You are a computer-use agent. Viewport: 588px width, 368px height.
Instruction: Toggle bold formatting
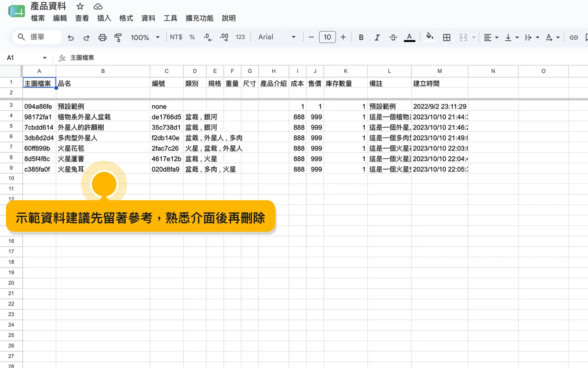click(x=361, y=37)
